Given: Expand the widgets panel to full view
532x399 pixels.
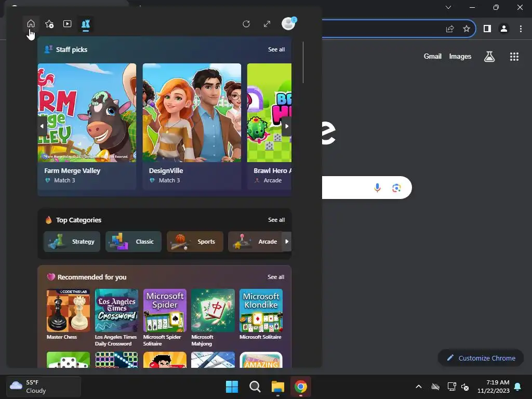Looking at the screenshot, I should pos(267,24).
